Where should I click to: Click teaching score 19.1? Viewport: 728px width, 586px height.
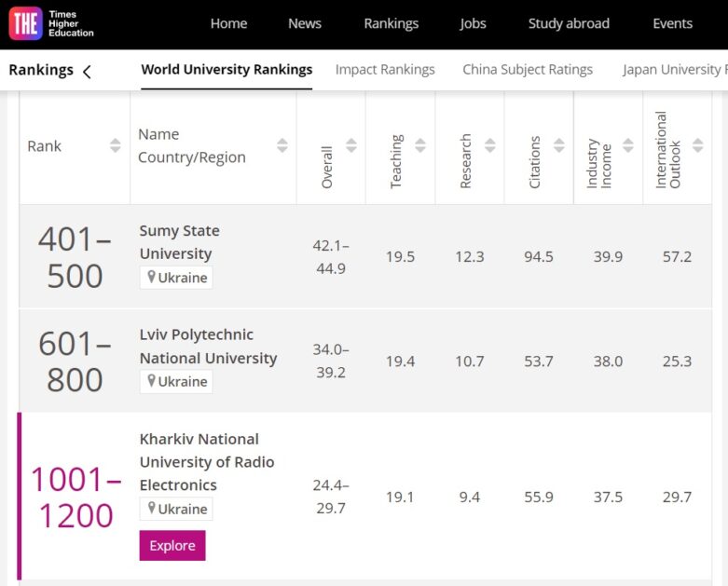(x=400, y=497)
